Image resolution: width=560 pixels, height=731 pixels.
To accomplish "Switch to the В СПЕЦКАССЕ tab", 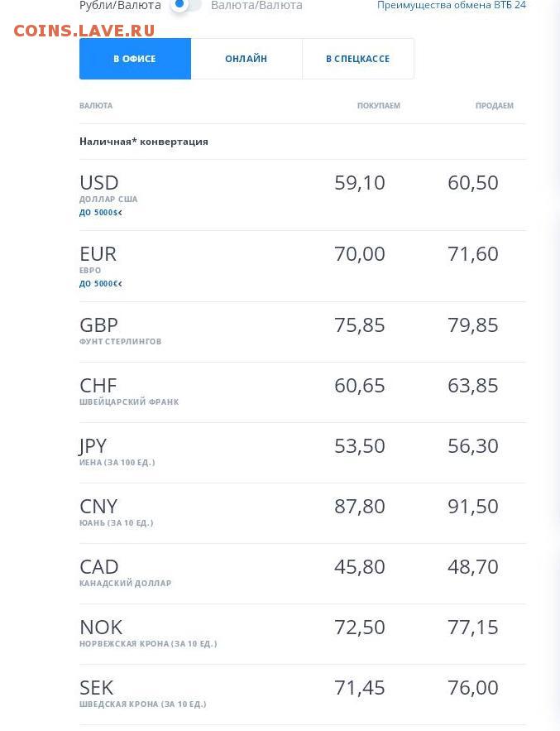I will pos(358,59).
